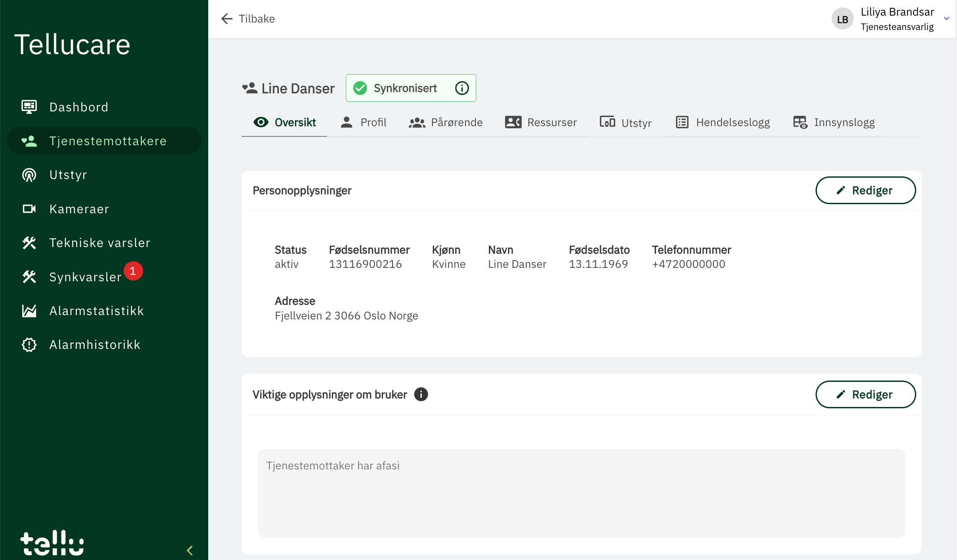Open Tekniske varsler in the sidebar
Image resolution: width=957 pixels, height=560 pixels.
(104, 243)
